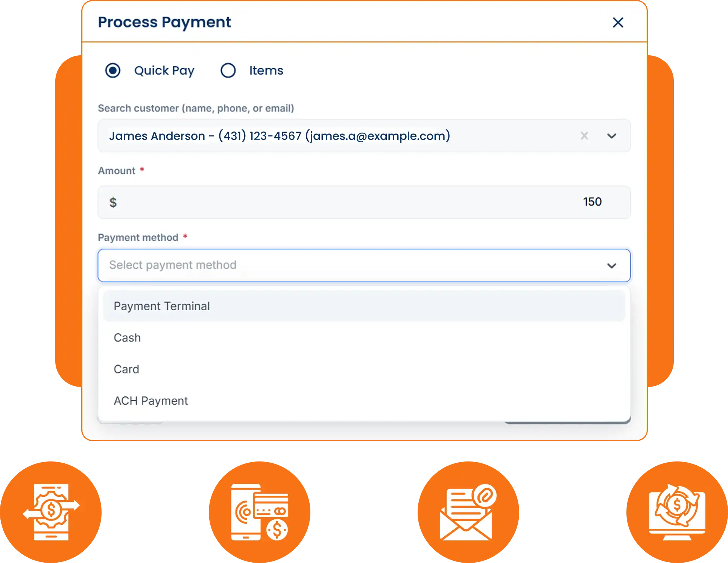Click the mobile money transfer circle icon
Viewport: 728px width, 563px height.
pyautogui.click(x=51, y=512)
